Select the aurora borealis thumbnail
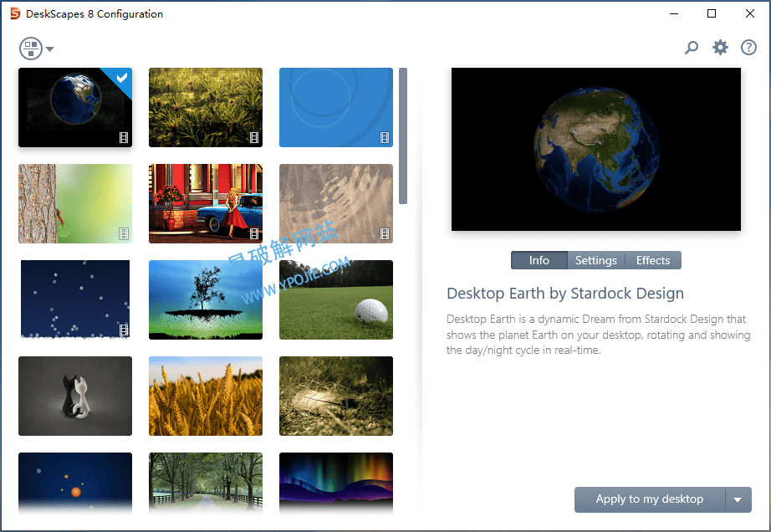Image resolution: width=771 pixels, height=532 pixels. click(x=336, y=483)
